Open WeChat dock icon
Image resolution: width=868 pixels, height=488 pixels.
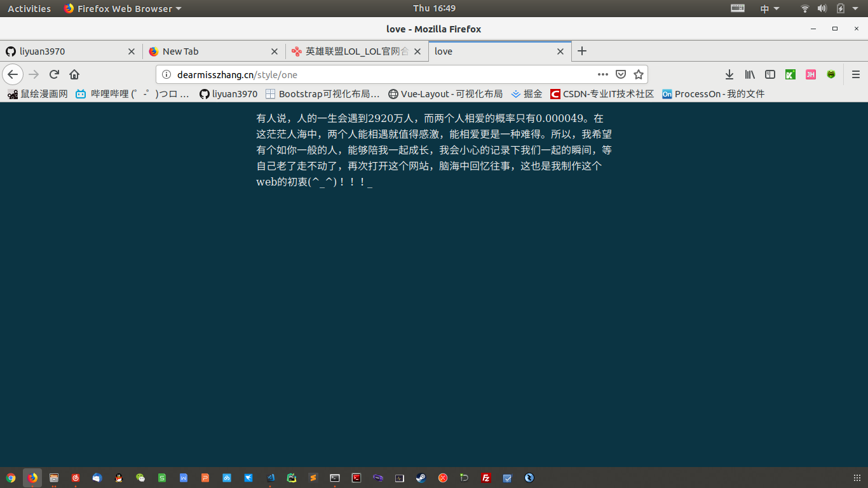[x=140, y=478]
